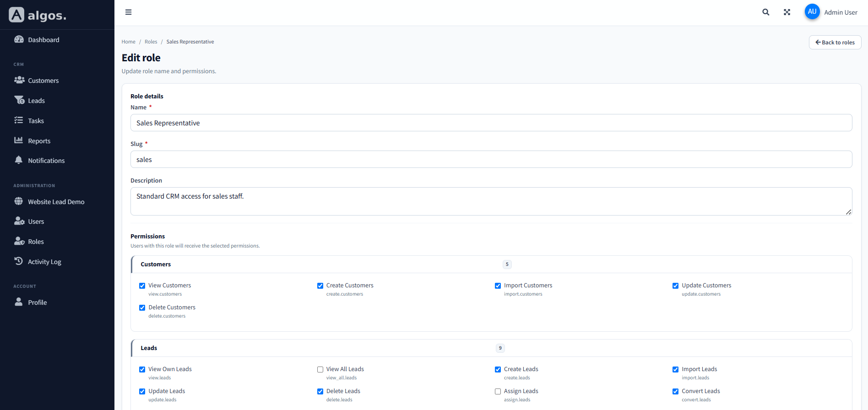Uncheck Update Leads permission
The height and width of the screenshot is (410, 868).
pos(142,391)
